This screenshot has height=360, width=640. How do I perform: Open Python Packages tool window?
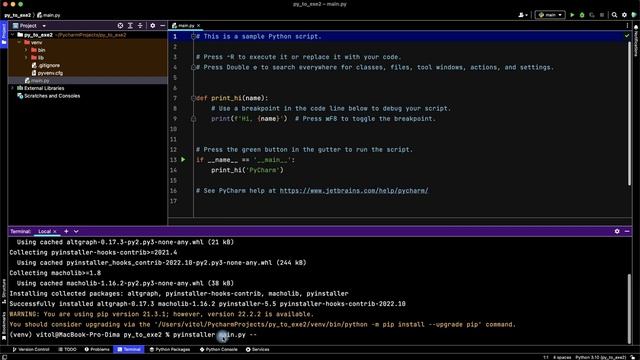click(x=170, y=349)
